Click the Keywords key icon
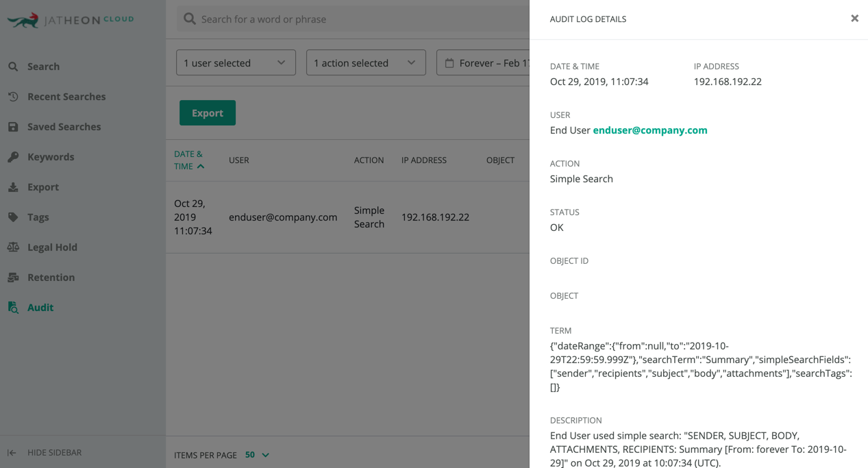Image resolution: width=868 pixels, height=468 pixels. point(13,157)
